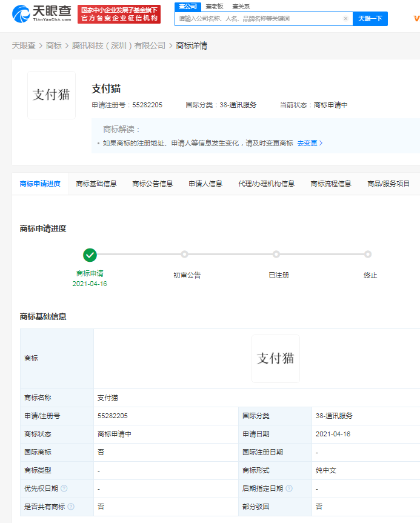The width and height of the screenshot is (420, 523).
Task: Open 腾讯科技（深圳）有限公司 breadcrumb link
Action: (x=118, y=45)
